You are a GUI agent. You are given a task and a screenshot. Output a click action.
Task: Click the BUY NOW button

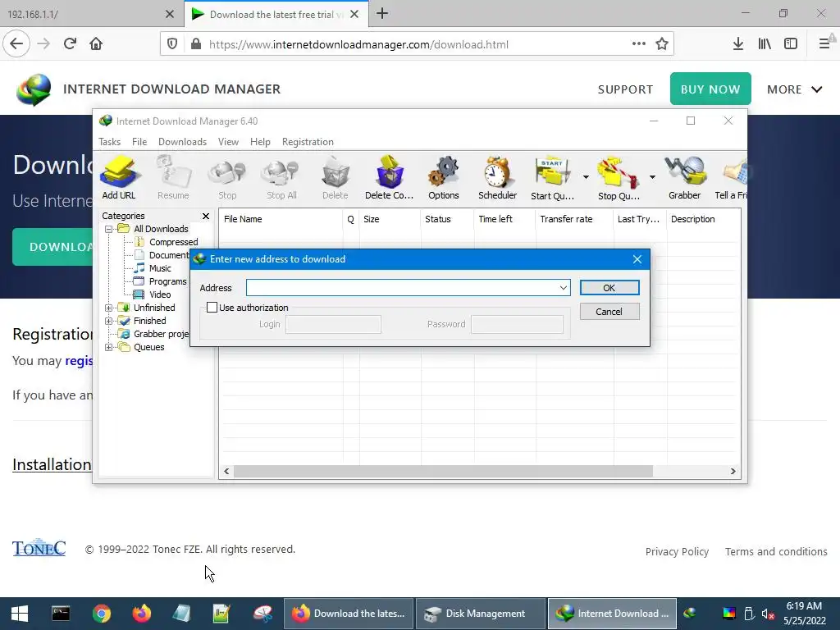point(710,89)
